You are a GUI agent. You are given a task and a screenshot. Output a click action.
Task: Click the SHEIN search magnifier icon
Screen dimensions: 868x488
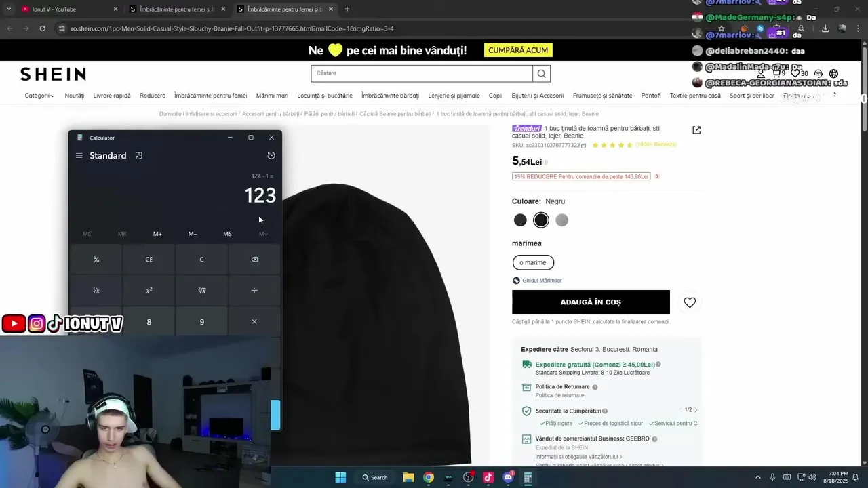pyautogui.click(x=541, y=73)
